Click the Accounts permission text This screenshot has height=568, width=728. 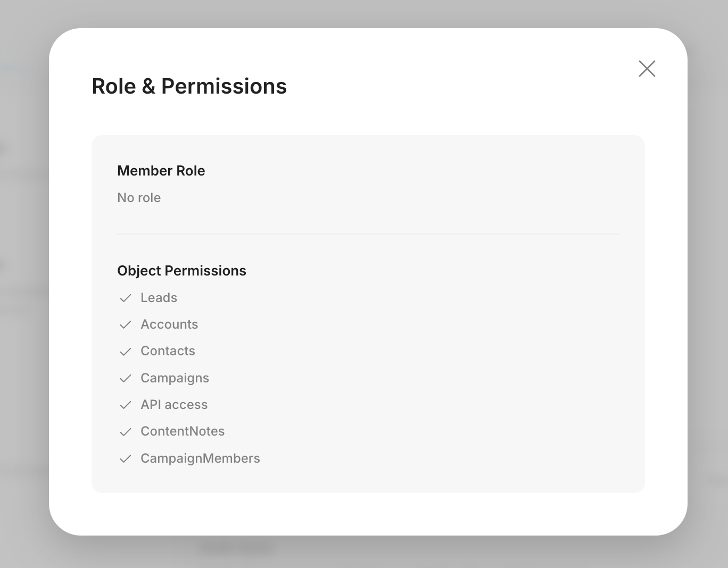click(169, 324)
